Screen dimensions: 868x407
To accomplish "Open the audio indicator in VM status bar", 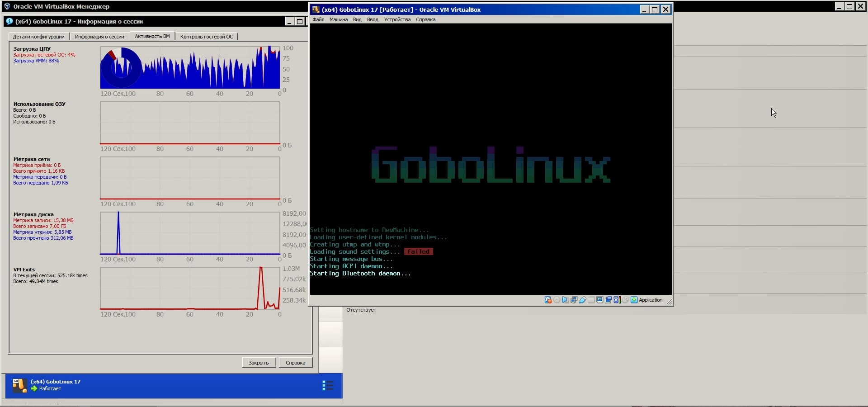I will point(565,300).
